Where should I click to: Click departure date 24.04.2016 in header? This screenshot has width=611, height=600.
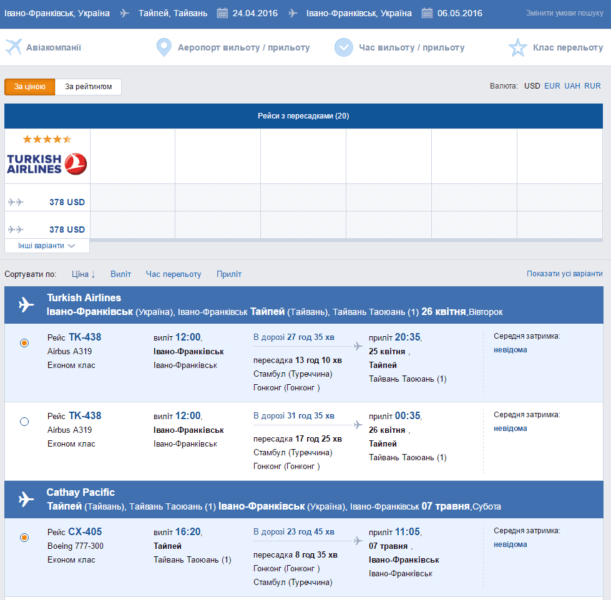click(x=255, y=13)
